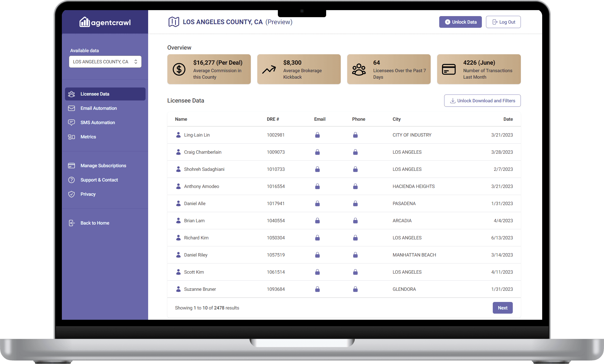Click the Support & Contact icon
The width and height of the screenshot is (604, 364).
click(x=71, y=180)
